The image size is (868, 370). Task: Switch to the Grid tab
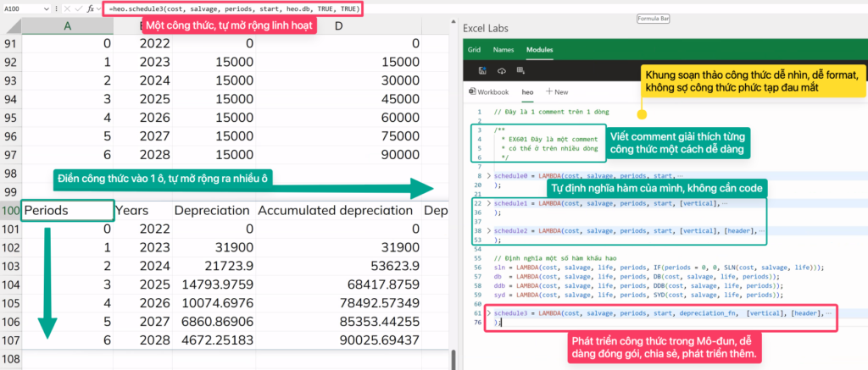coord(475,50)
